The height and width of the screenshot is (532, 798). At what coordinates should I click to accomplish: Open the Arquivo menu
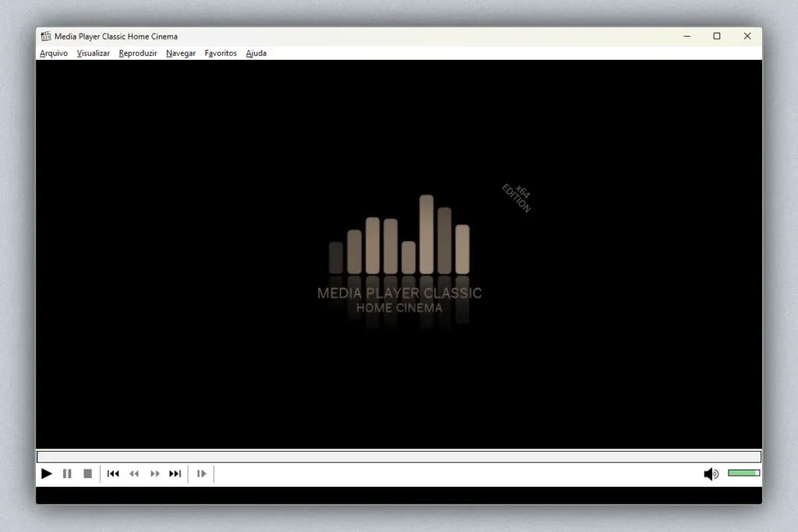click(x=54, y=53)
